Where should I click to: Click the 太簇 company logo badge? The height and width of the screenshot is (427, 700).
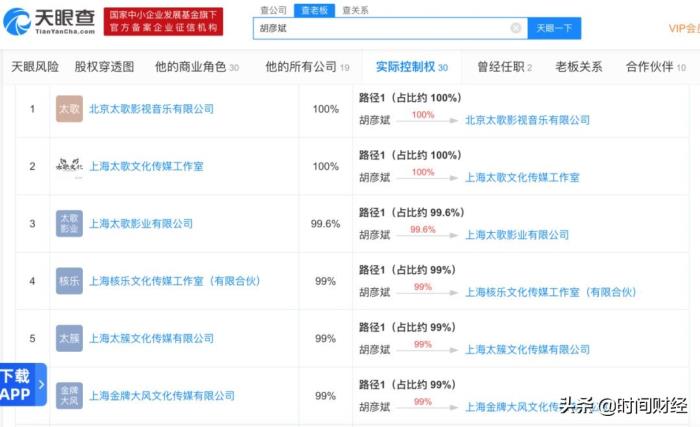tap(69, 338)
